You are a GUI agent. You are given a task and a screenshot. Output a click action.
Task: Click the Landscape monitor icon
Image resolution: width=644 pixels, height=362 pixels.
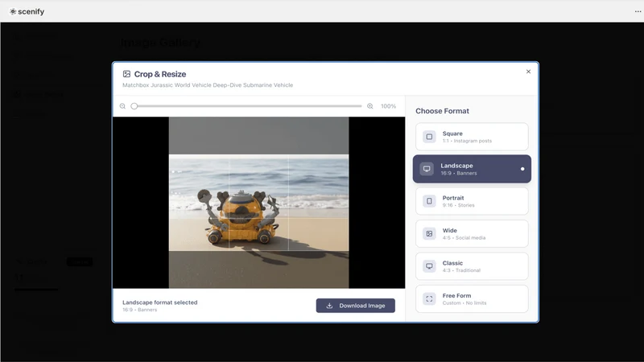tap(427, 169)
